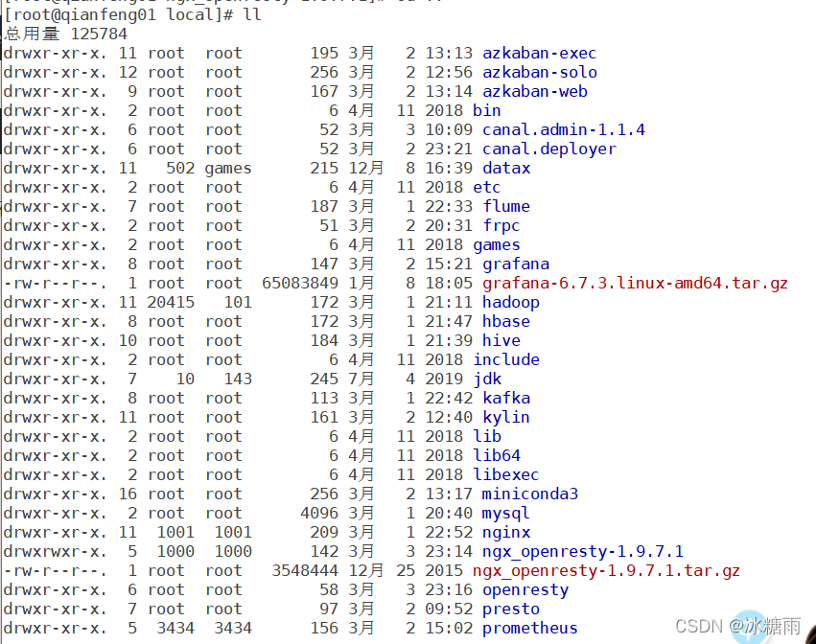Select the flume directory name

(x=506, y=206)
